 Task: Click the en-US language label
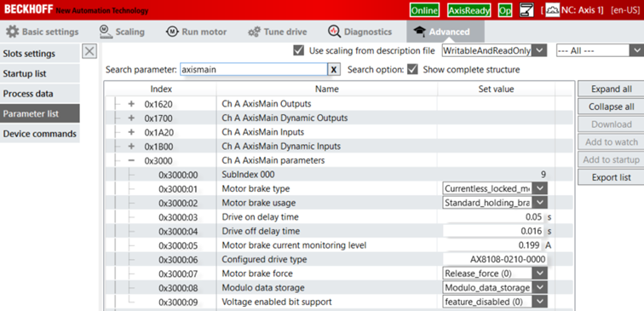pyautogui.click(x=626, y=11)
